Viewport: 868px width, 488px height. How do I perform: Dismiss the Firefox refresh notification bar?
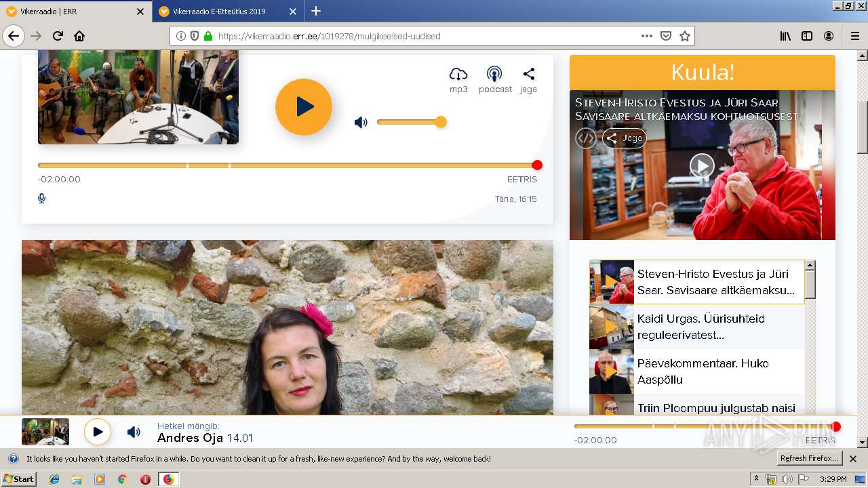coord(853,459)
